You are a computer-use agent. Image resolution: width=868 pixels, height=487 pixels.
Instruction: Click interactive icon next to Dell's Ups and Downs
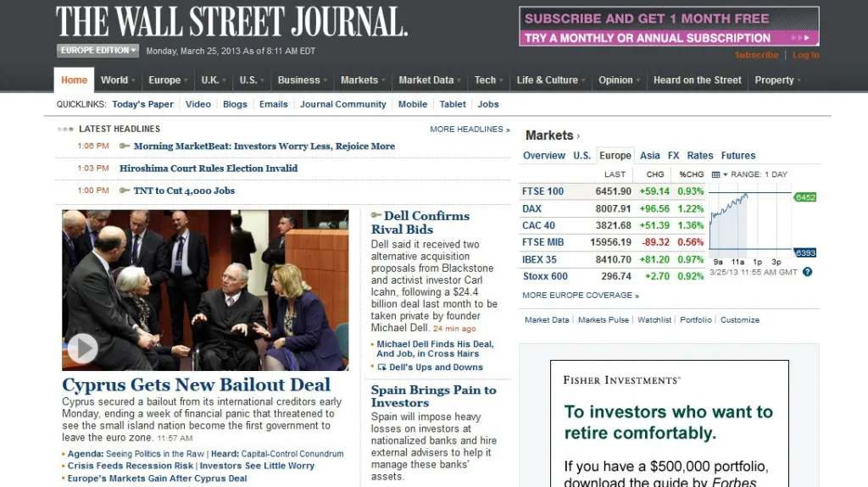point(382,367)
